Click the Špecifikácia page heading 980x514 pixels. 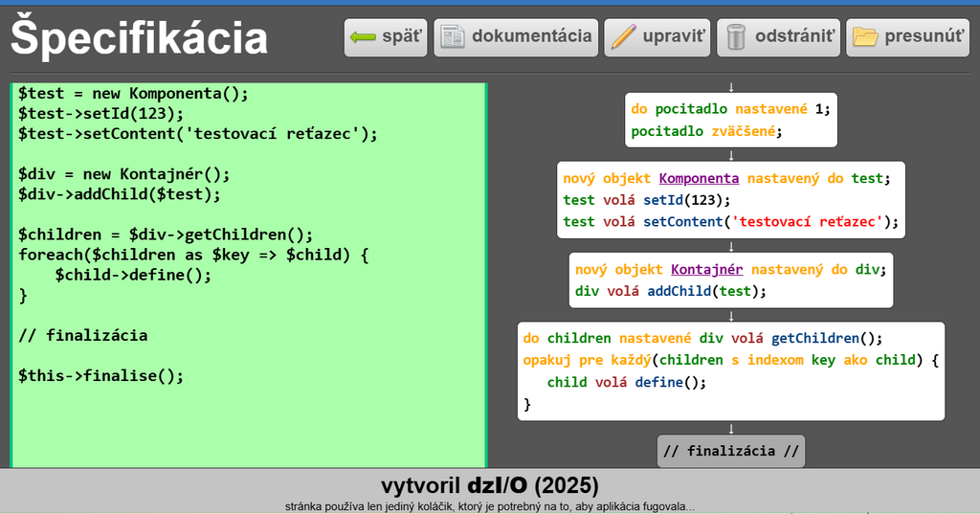[x=140, y=38]
